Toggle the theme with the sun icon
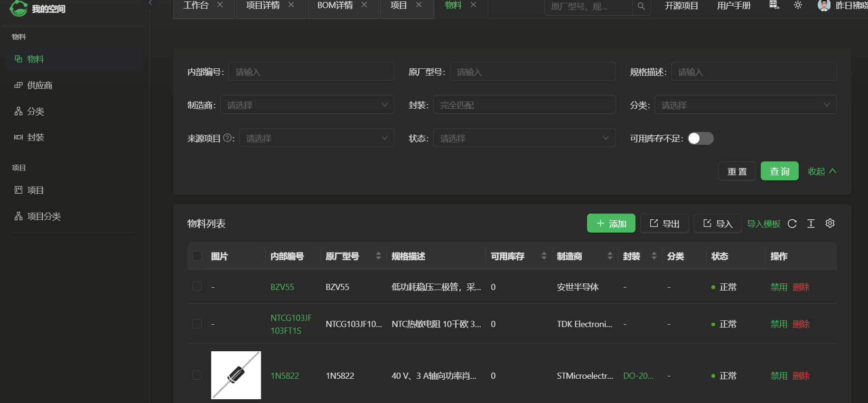 tap(798, 5)
